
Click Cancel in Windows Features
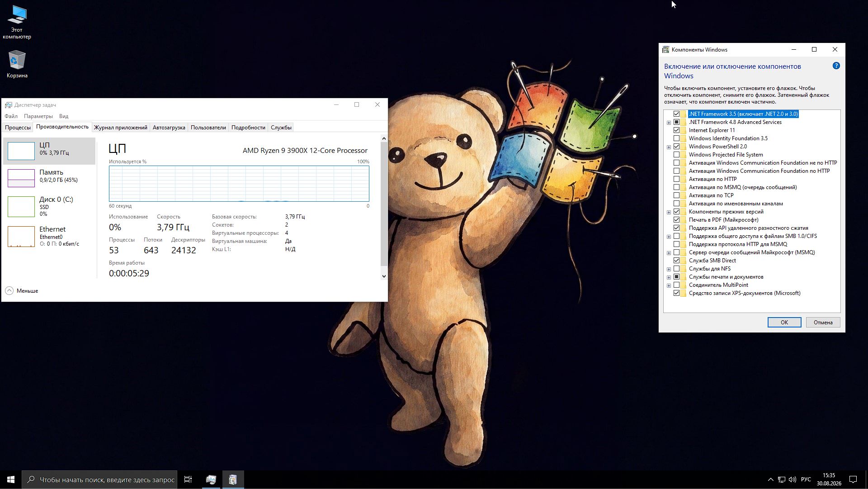(823, 323)
